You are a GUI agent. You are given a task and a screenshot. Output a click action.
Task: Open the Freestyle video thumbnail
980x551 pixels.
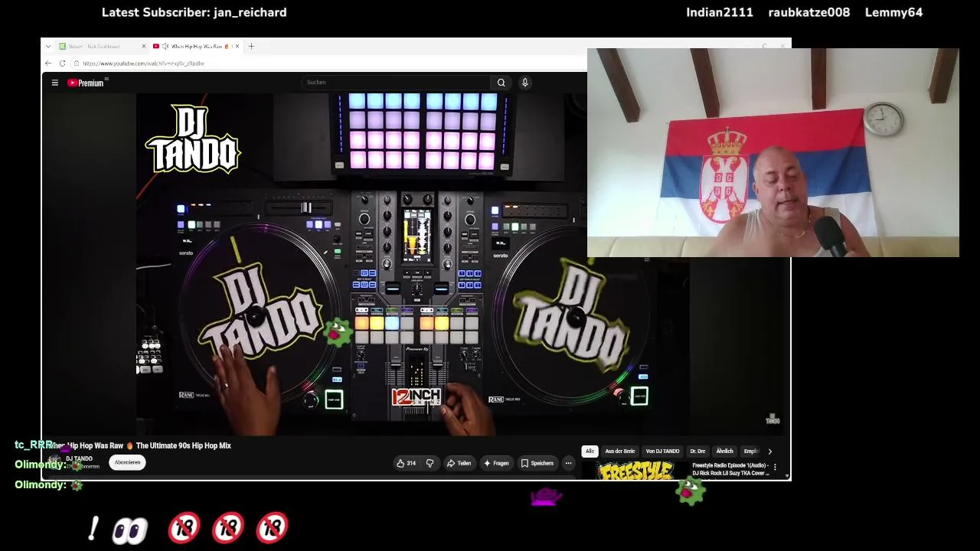tap(635, 470)
